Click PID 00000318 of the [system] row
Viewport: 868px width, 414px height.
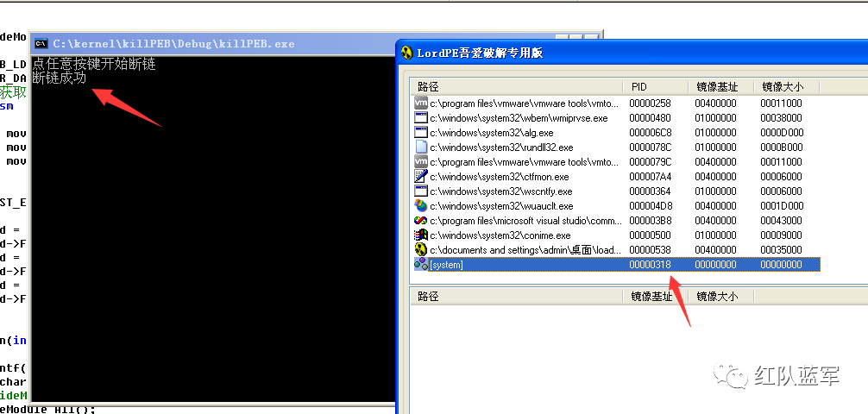tap(650, 265)
